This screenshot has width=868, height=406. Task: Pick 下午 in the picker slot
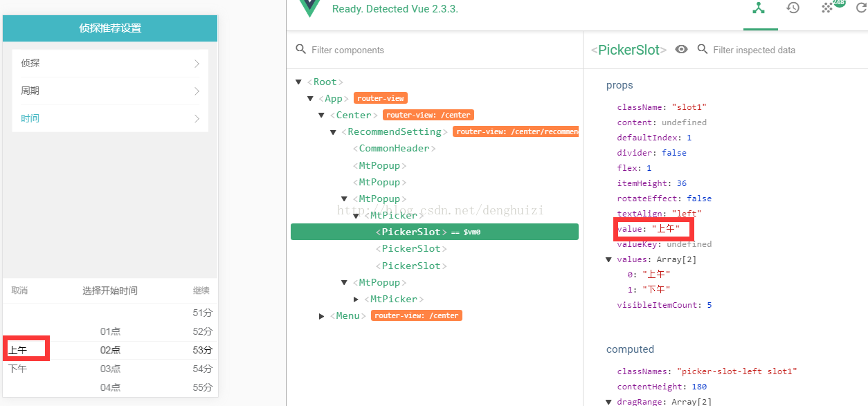coord(18,369)
